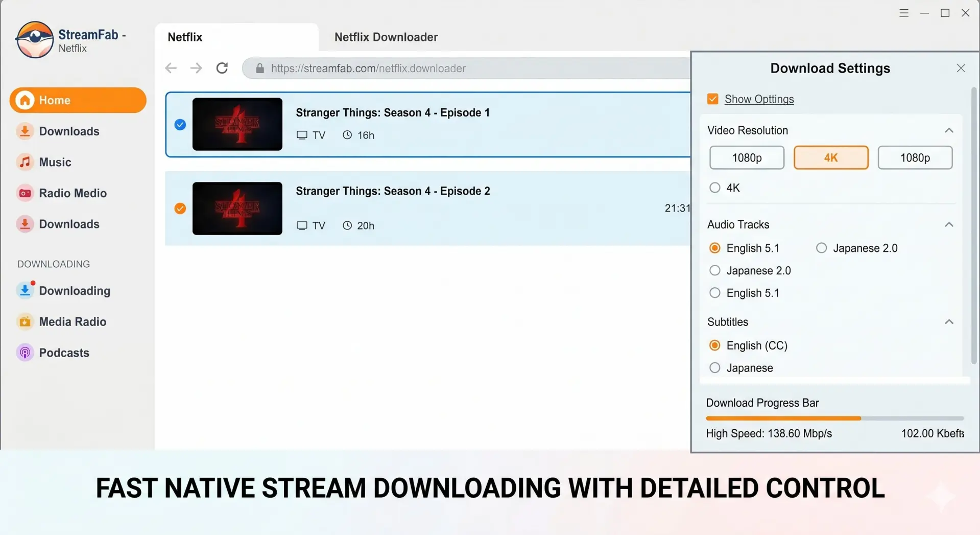Click the StreamFab logo icon
Viewport: 980px width, 535px height.
tap(35, 40)
